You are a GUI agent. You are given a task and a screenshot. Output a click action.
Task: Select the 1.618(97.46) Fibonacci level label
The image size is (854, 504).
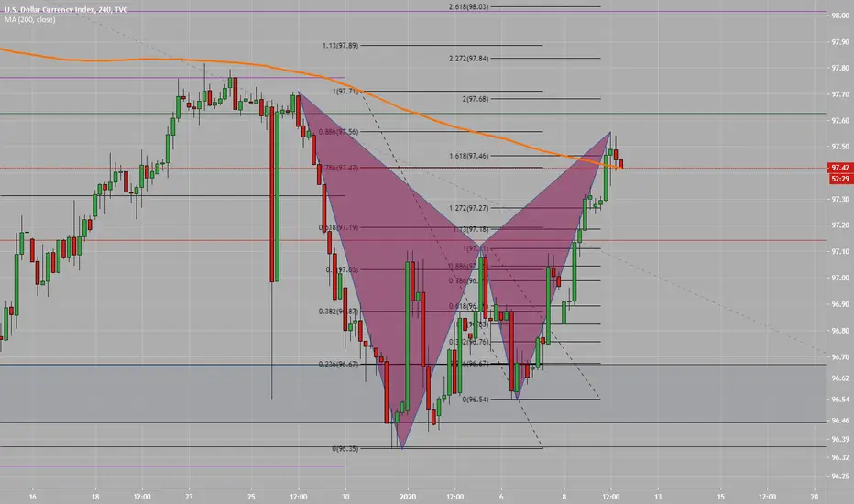pyautogui.click(x=468, y=156)
